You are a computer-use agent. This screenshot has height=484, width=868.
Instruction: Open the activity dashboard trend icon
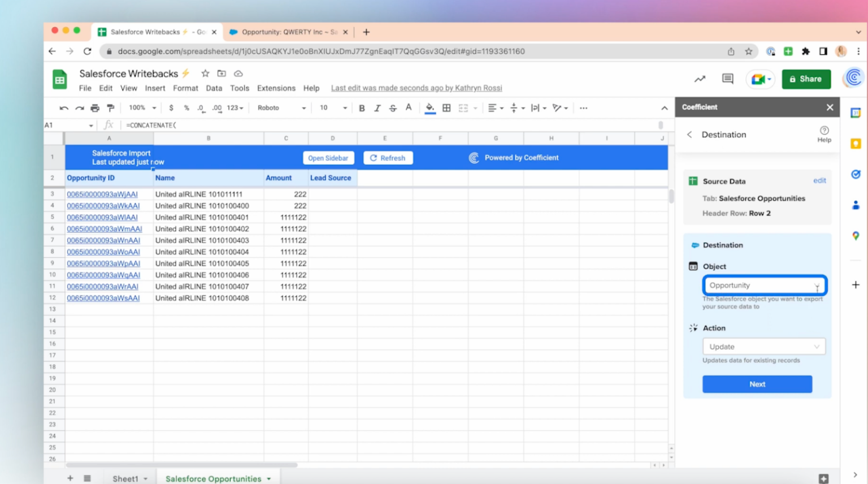tap(700, 79)
